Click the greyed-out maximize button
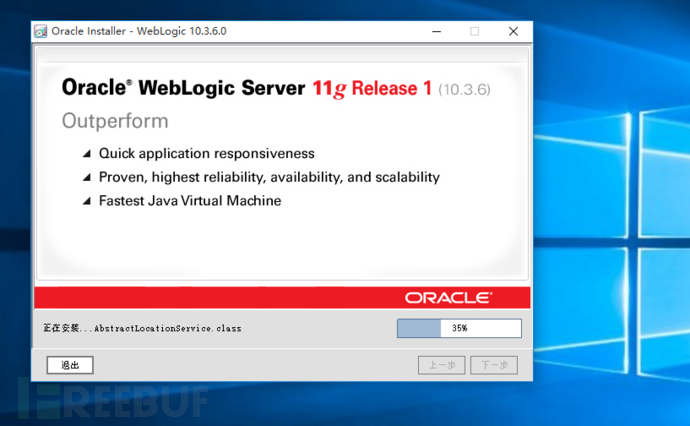 tap(474, 31)
